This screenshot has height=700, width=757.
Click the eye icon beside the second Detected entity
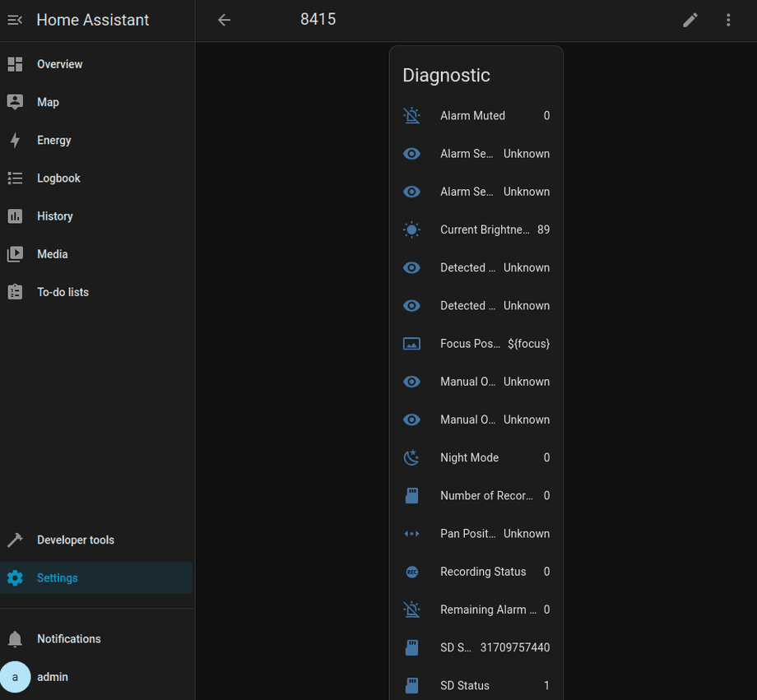[x=411, y=305]
